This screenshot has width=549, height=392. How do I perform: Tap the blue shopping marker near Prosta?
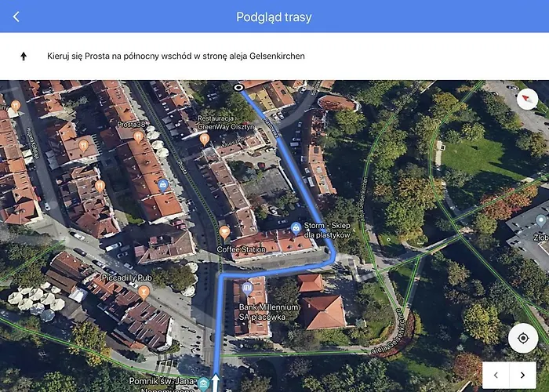(163, 185)
